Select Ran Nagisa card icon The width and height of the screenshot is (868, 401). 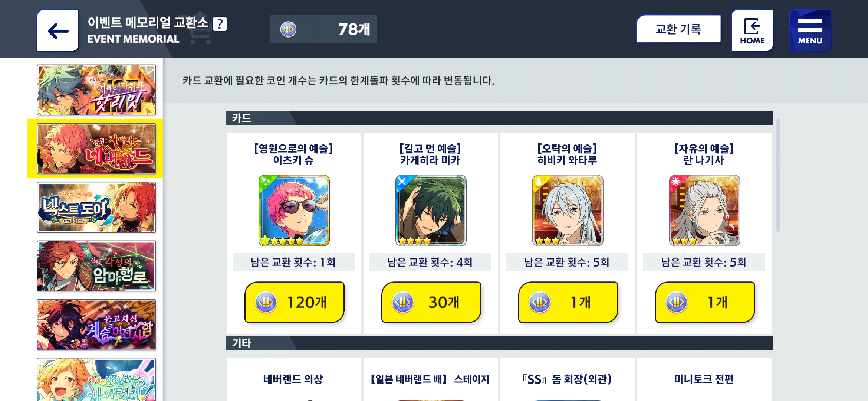(x=704, y=211)
